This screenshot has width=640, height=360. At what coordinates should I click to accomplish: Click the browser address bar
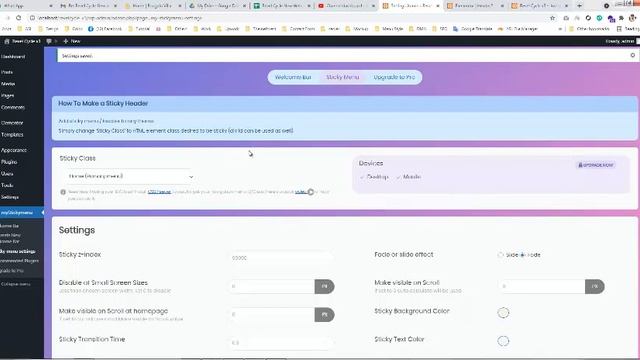pos(286,18)
